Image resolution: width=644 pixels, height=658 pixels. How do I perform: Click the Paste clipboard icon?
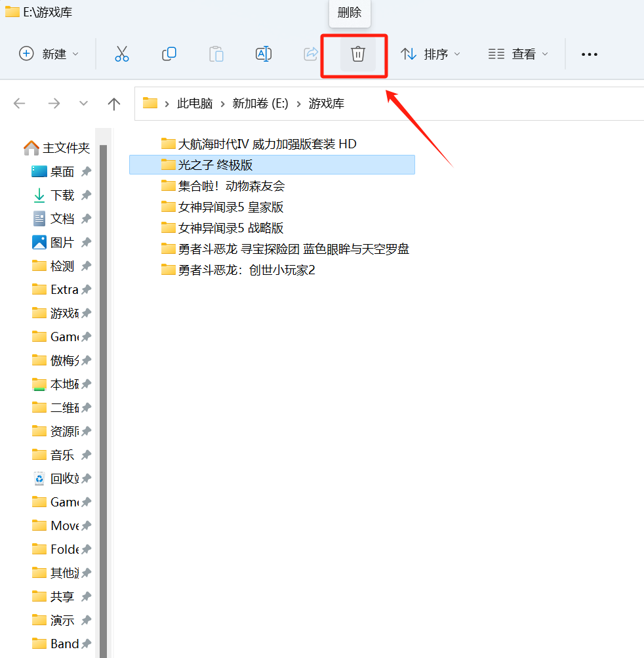[216, 54]
